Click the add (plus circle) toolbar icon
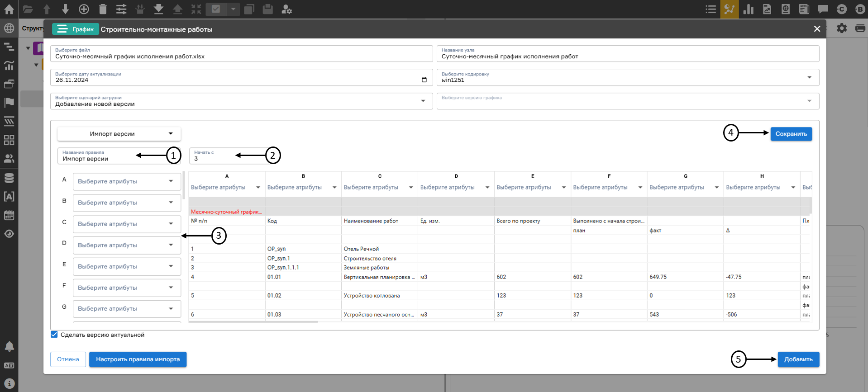Screen dimensions: 868x392 [x=84, y=9]
